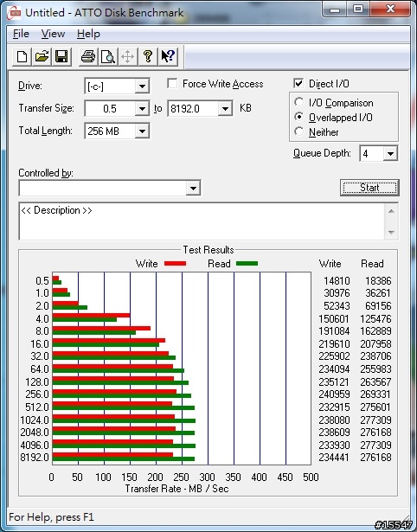Click the green Read legend swatch
Image resolution: width=417 pixels, height=532 pixels.
point(247,263)
